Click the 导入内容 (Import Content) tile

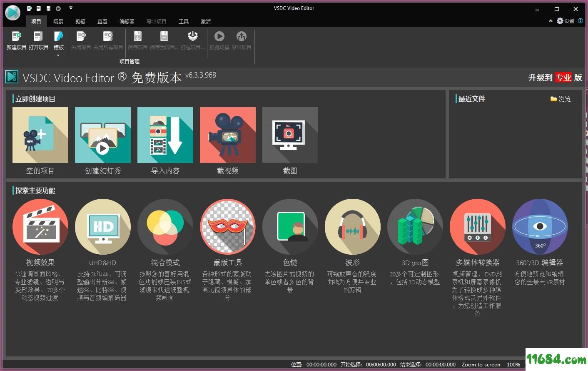165,135
